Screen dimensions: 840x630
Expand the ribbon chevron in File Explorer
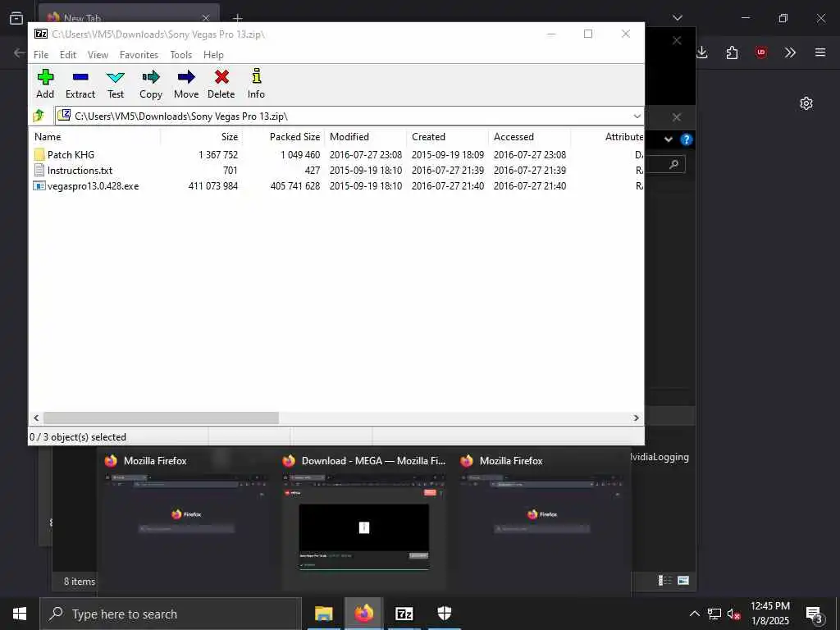coord(668,139)
